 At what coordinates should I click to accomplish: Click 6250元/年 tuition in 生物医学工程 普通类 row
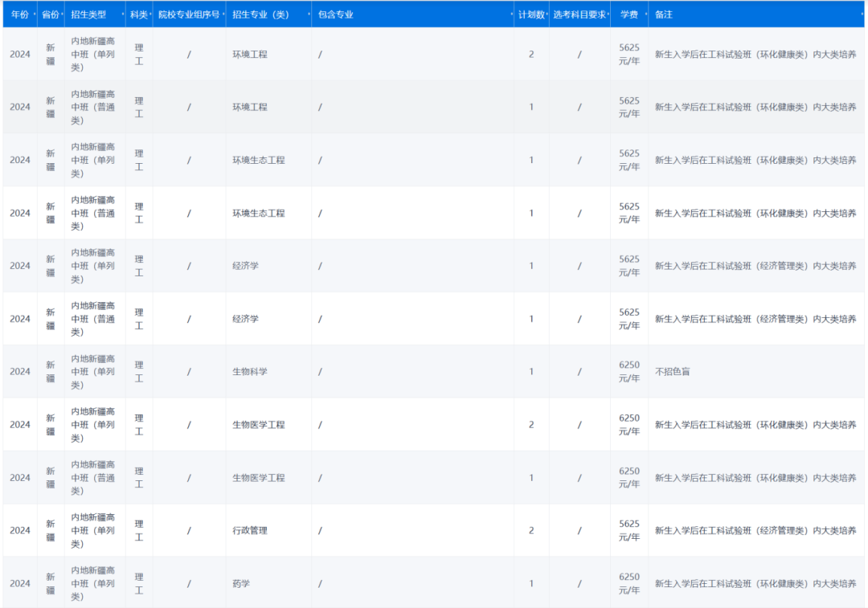coord(628,478)
